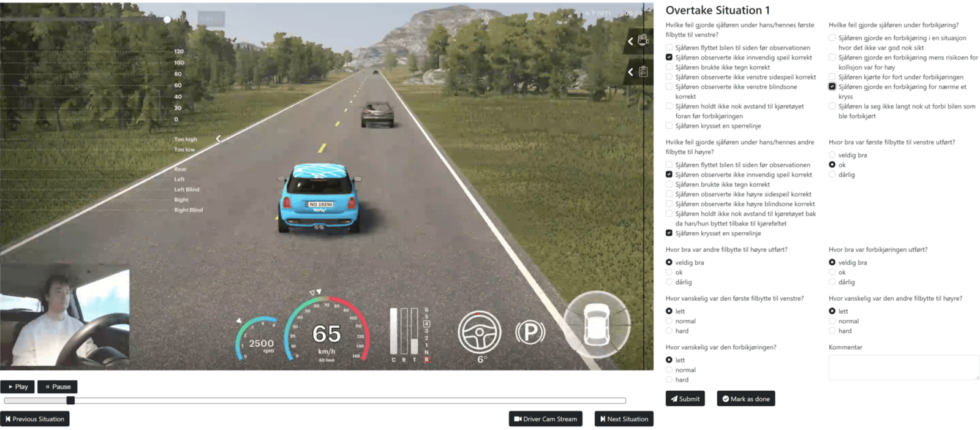Screen dimensions: 980x430
Task: Click the top-down car proximity icon
Action: 596,323
